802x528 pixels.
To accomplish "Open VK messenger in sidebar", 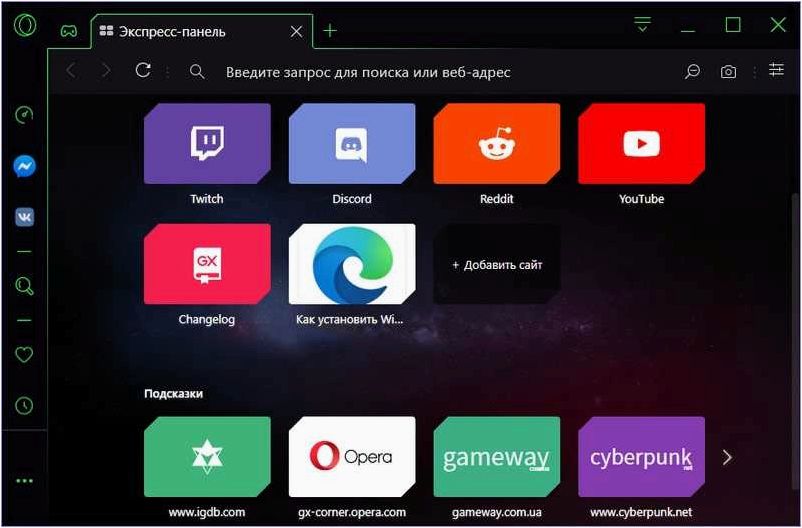I will click(25, 217).
